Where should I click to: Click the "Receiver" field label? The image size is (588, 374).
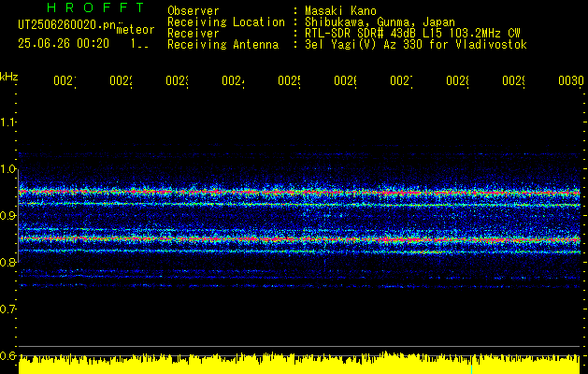[194, 34]
